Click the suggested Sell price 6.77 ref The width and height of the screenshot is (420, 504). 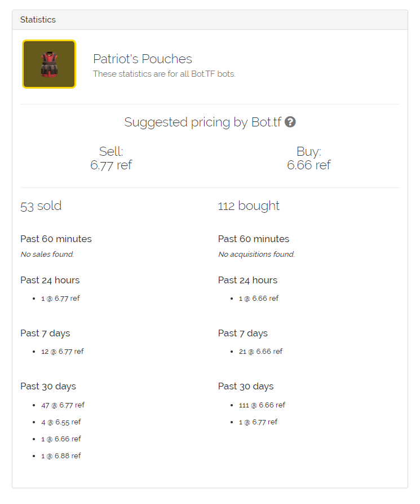(111, 165)
